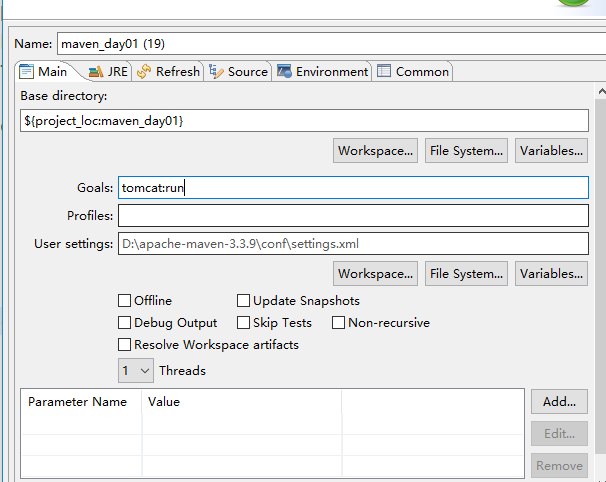Open the Threads count dropdown
This screenshot has width=606, height=482.
pyautogui.click(x=136, y=371)
